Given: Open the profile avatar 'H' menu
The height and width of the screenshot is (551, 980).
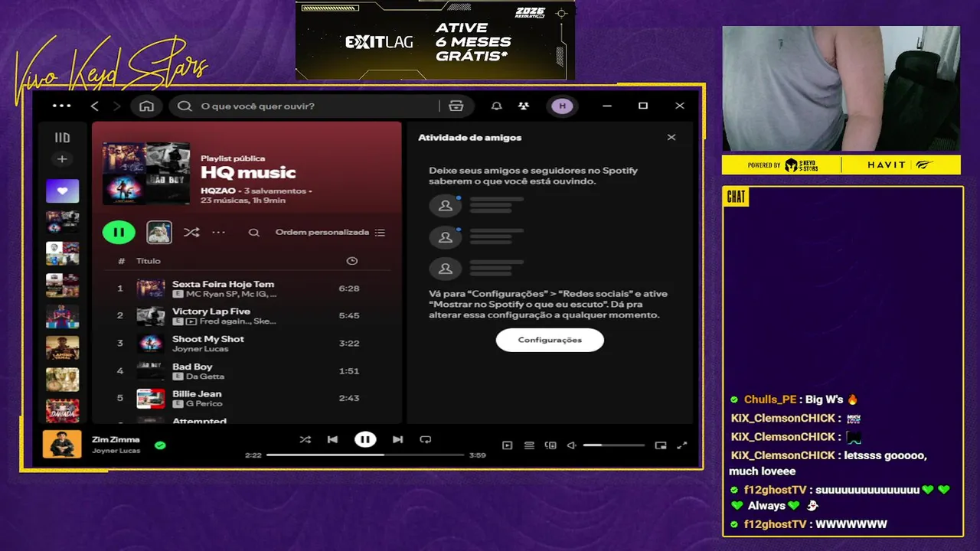Looking at the screenshot, I should tap(562, 106).
